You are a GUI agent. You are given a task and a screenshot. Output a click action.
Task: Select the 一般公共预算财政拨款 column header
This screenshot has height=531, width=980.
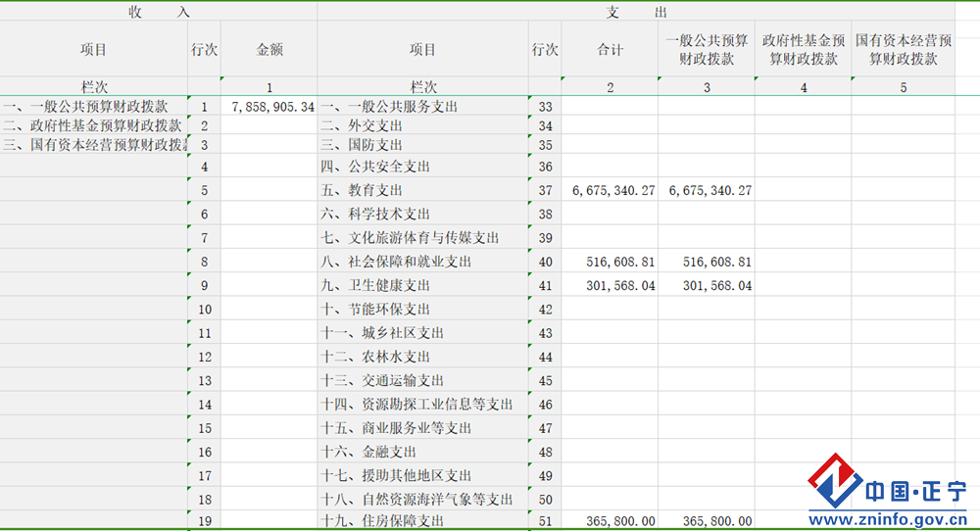[707, 49]
